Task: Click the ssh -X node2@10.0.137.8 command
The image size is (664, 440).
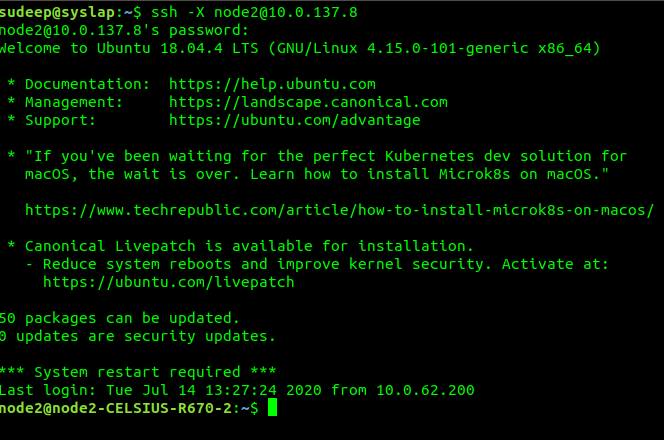Action: click(255, 12)
